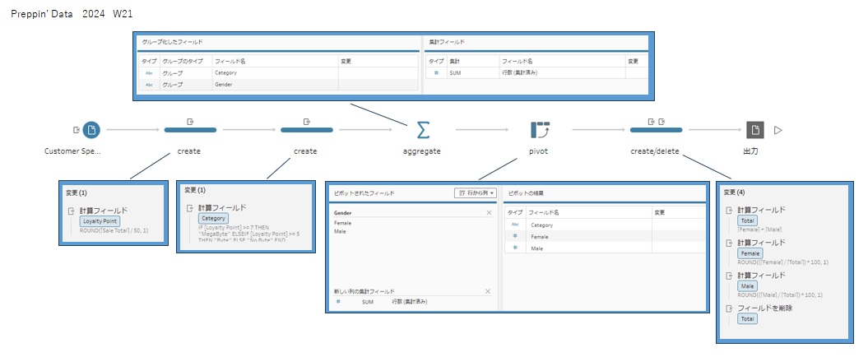Screen dimensions: 868x357
Task: Select the Male field pill in changes
Action: pyautogui.click(x=747, y=286)
